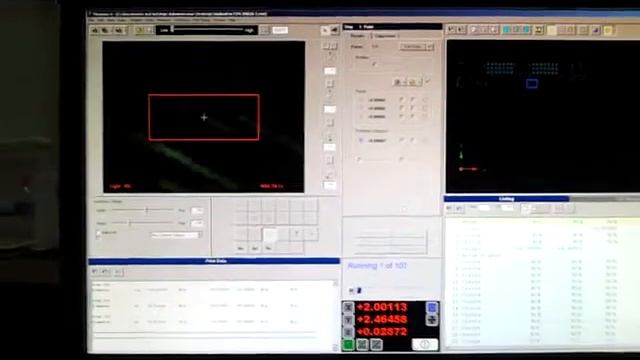The width and height of the screenshot is (640, 360).
Task: Click the second icon in video window toolbar
Action: coord(105,30)
